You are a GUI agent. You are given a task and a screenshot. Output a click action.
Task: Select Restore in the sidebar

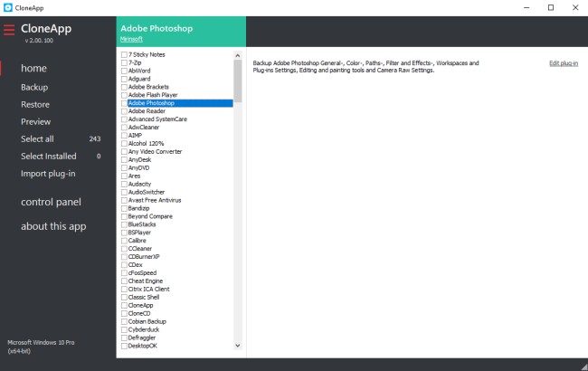click(35, 105)
